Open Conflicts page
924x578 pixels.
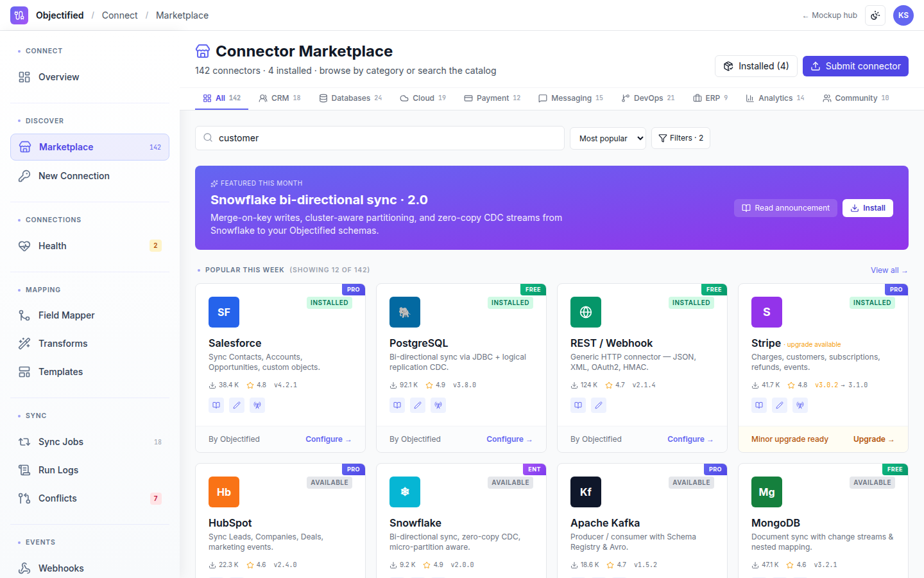[90, 498]
